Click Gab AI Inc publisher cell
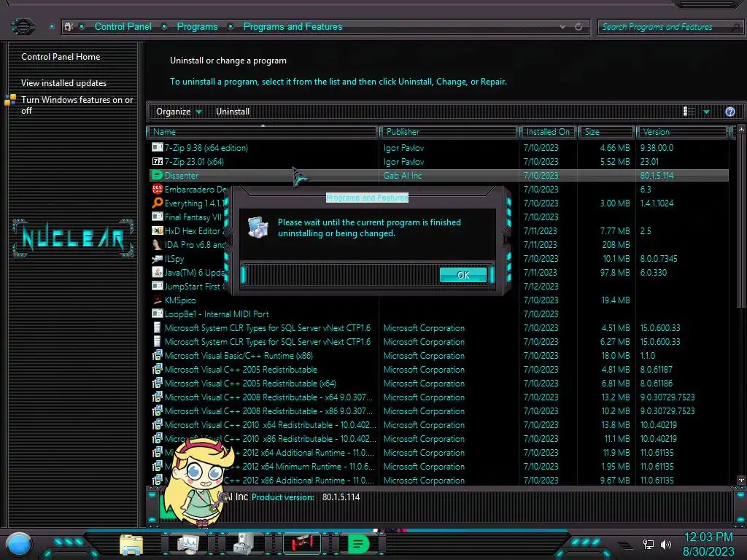 point(403,176)
